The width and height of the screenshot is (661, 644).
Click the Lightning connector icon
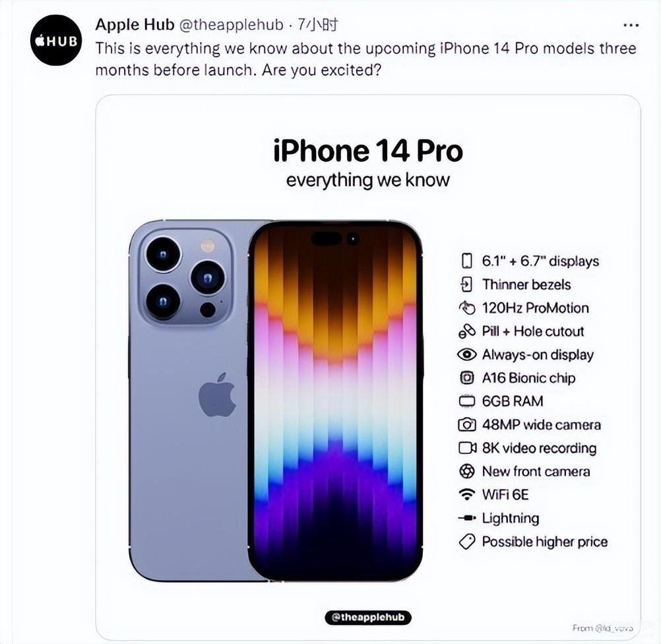466,517
